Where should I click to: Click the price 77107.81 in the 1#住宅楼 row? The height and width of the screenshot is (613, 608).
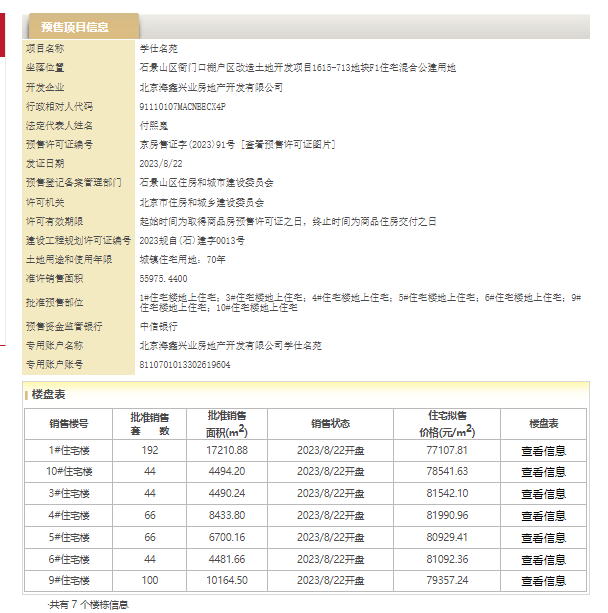447,450
